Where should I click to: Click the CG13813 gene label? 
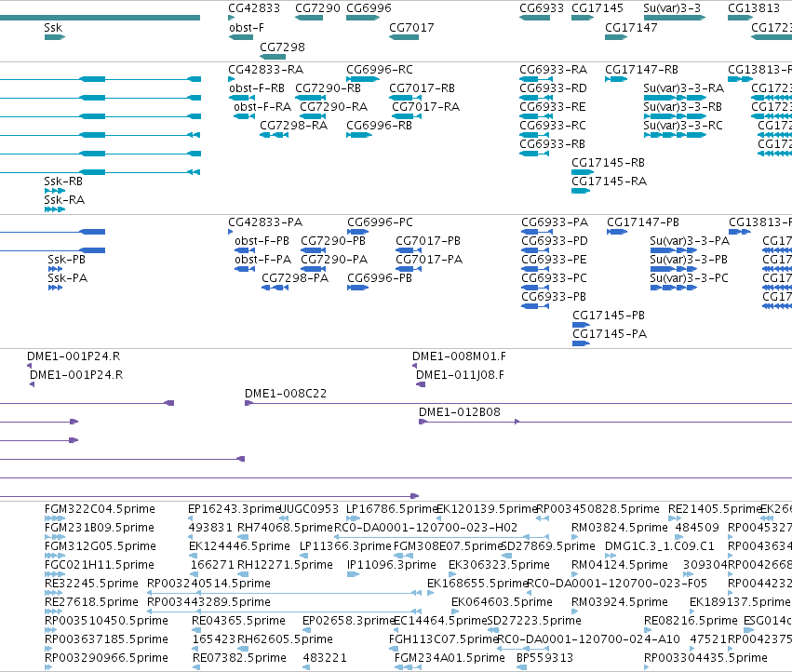coord(754,8)
